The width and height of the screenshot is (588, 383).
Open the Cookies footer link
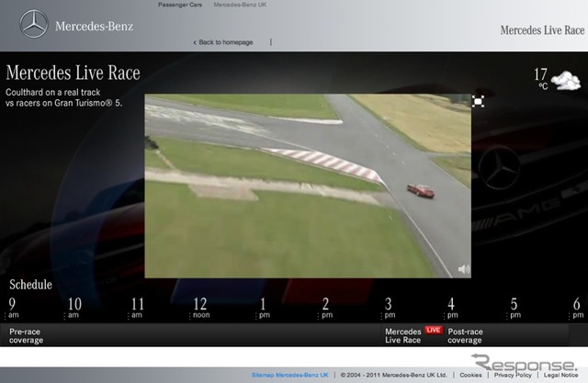[470, 375]
